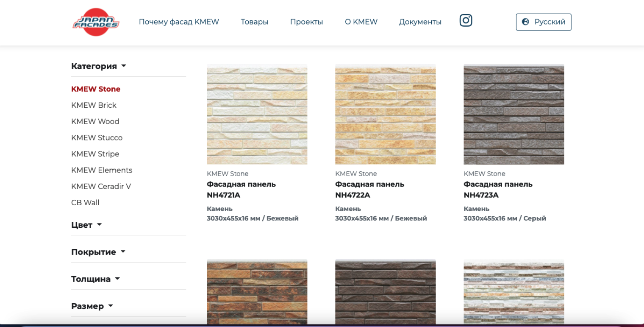Click the Japan Facades logo
Viewport: 644px width, 327px height.
tap(96, 22)
